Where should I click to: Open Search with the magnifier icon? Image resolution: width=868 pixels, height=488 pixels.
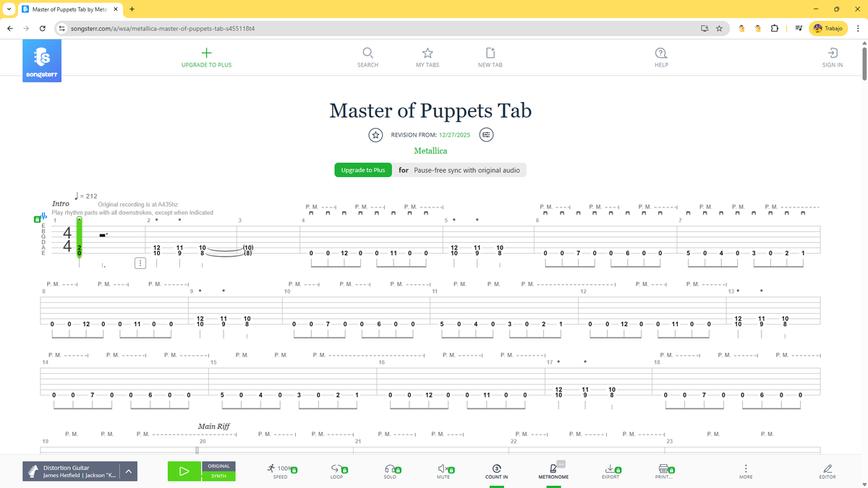tap(367, 53)
